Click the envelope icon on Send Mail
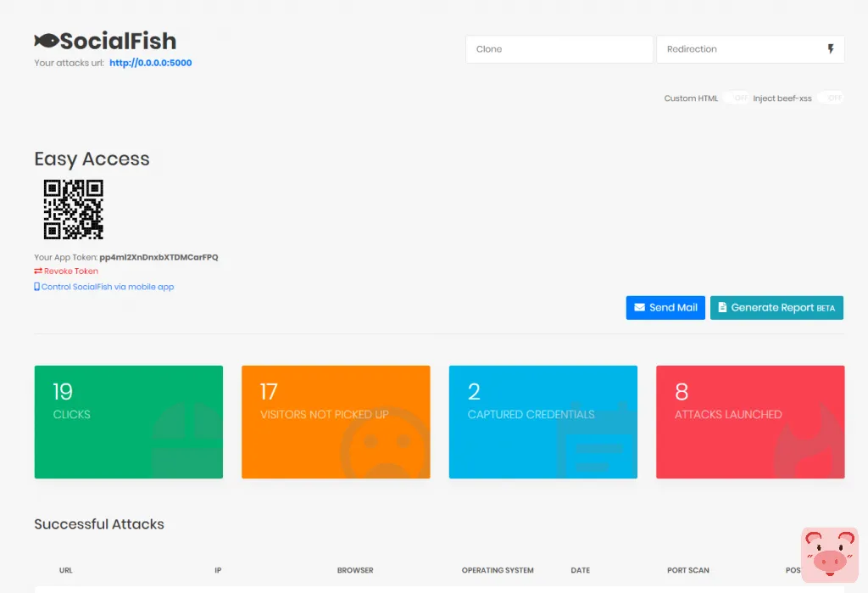This screenshot has width=868, height=593. pos(639,307)
